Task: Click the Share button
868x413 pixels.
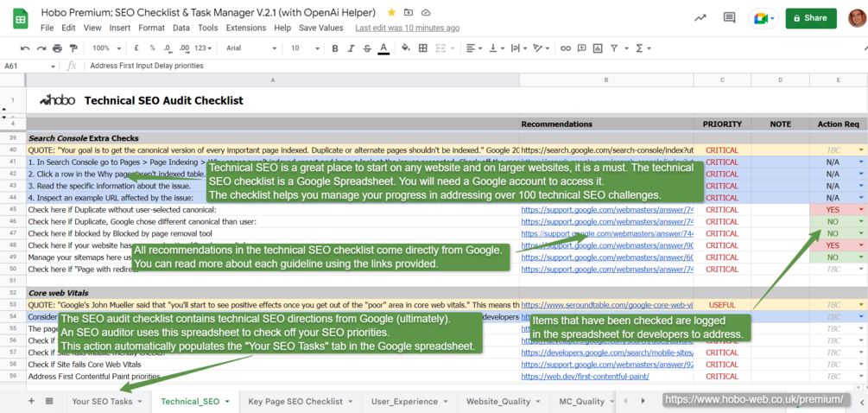Action: (810, 18)
